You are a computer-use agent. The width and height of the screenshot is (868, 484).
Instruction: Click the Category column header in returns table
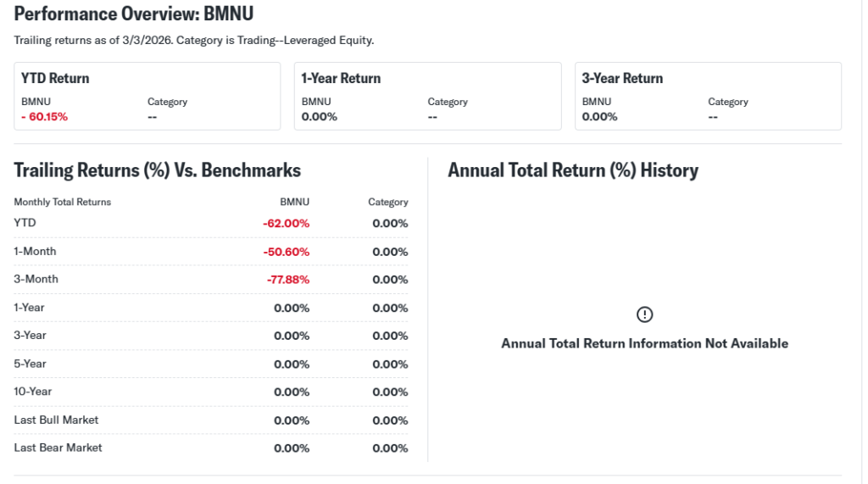point(387,203)
